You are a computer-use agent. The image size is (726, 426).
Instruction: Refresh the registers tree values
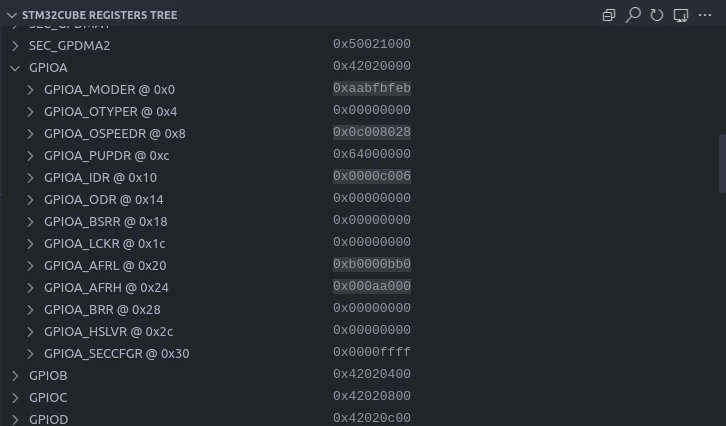(657, 15)
